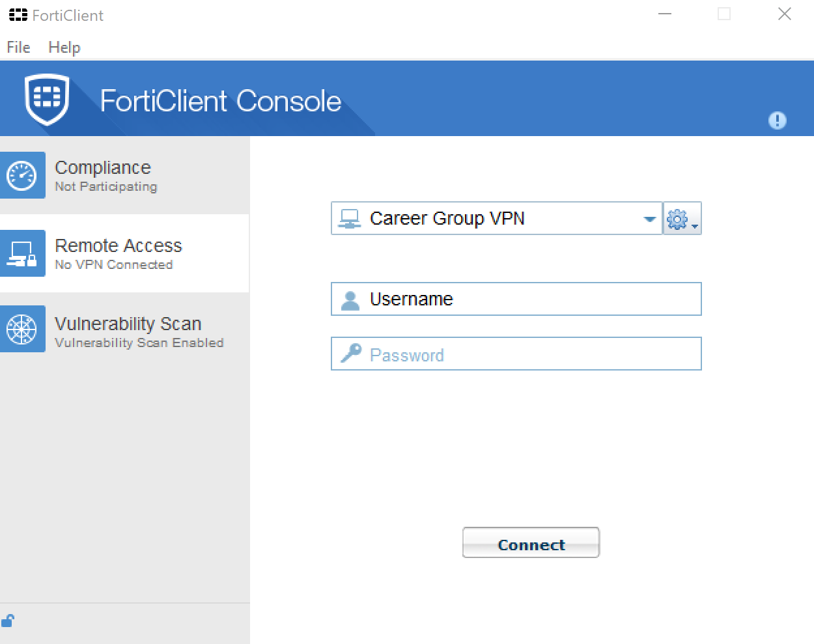The width and height of the screenshot is (814, 644).
Task: Open the VPN connection dropdown
Action: [x=649, y=218]
